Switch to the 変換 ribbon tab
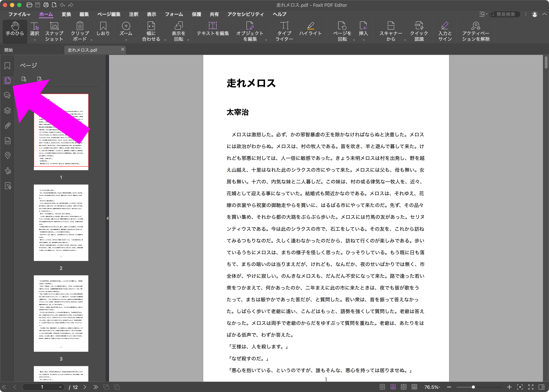This screenshot has height=392, width=549. tap(66, 14)
